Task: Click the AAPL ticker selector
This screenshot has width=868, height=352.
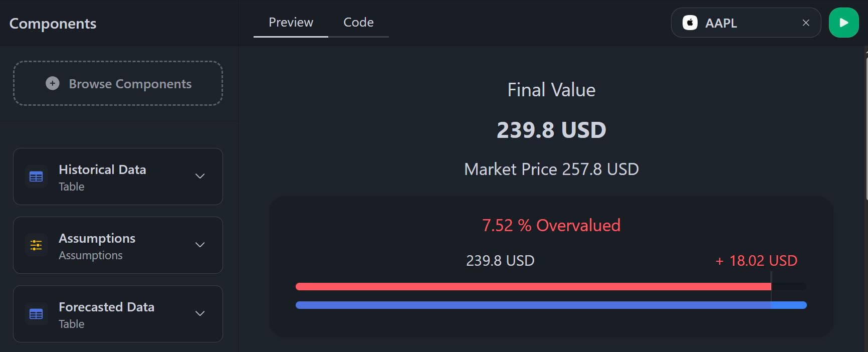Action: (x=737, y=23)
